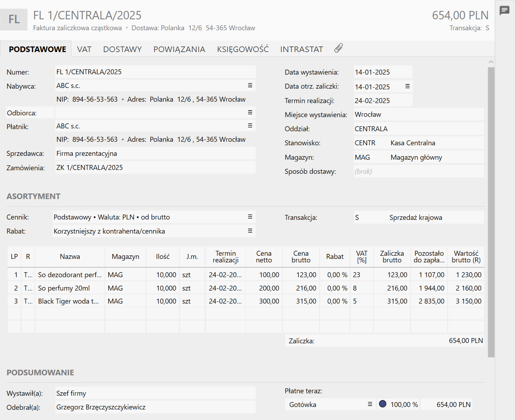Sort by the Nazwa column header

70,257
